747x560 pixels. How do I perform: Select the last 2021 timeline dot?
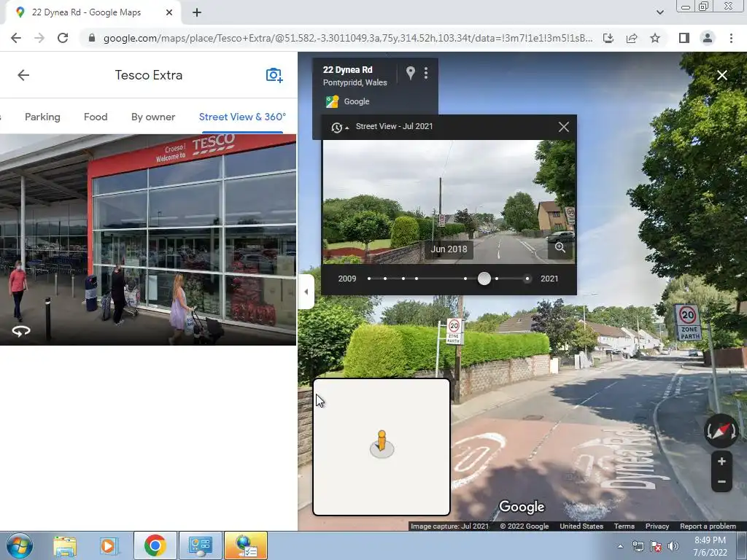tap(527, 279)
